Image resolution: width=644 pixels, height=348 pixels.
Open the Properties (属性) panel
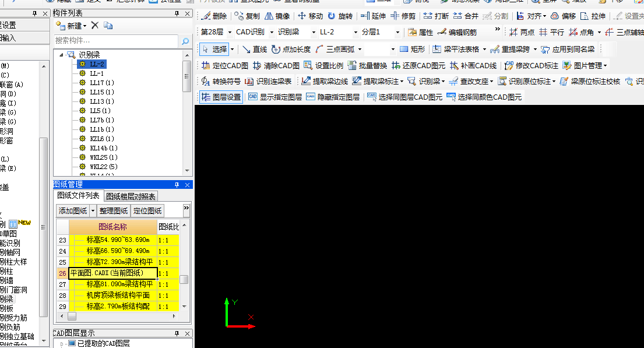(421, 32)
